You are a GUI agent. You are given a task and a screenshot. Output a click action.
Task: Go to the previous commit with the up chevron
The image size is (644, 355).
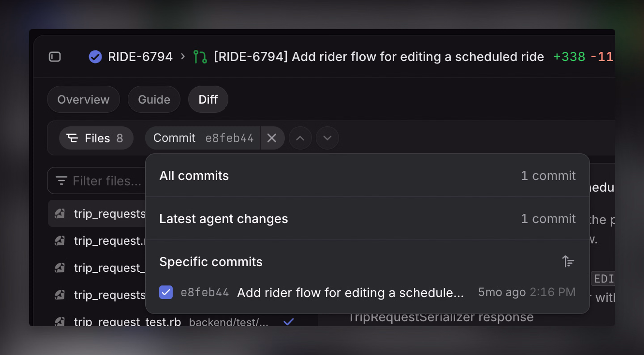[300, 138]
